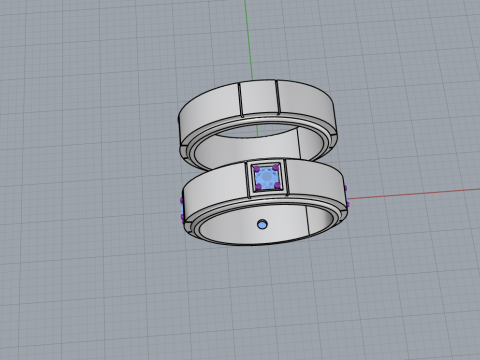480x360 pixels.
Task: Click the red X-axis line
Action: [x=413, y=194]
